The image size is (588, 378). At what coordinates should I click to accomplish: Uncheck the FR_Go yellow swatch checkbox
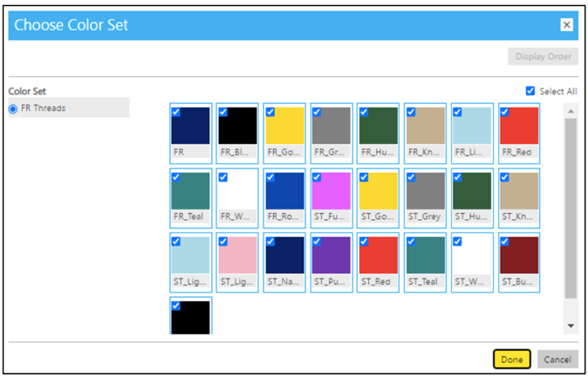click(270, 113)
